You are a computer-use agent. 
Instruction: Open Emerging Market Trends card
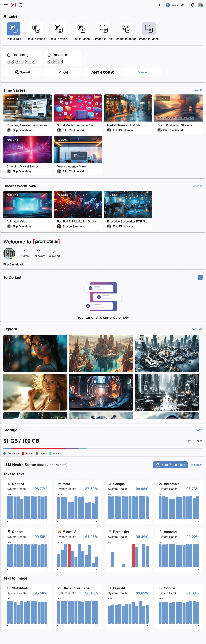pyautogui.click(x=28, y=155)
